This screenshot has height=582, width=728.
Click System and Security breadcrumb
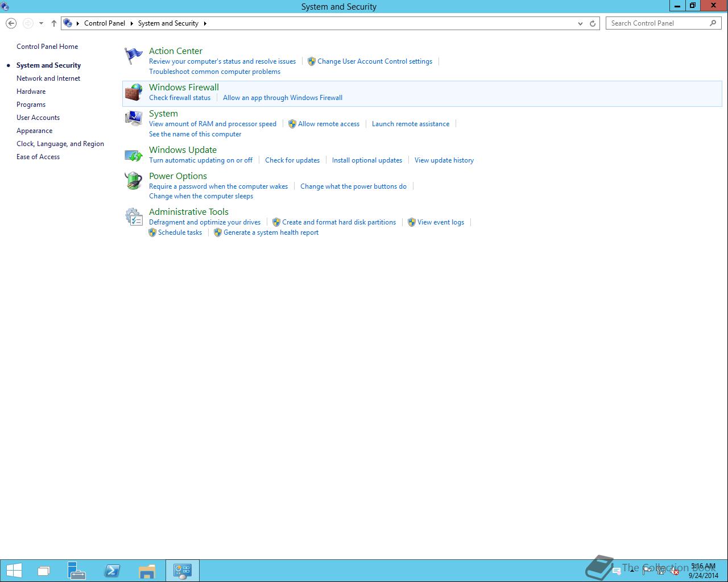point(168,23)
